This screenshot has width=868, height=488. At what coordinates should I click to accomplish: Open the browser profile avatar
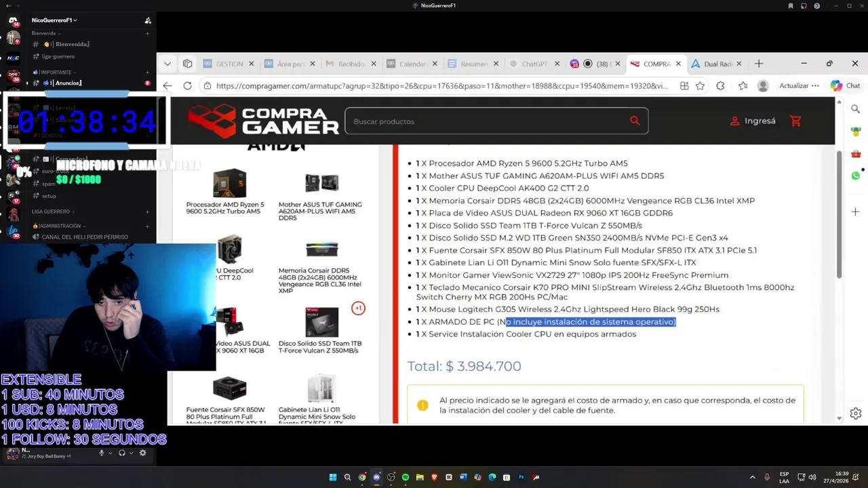pyautogui.click(x=763, y=86)
